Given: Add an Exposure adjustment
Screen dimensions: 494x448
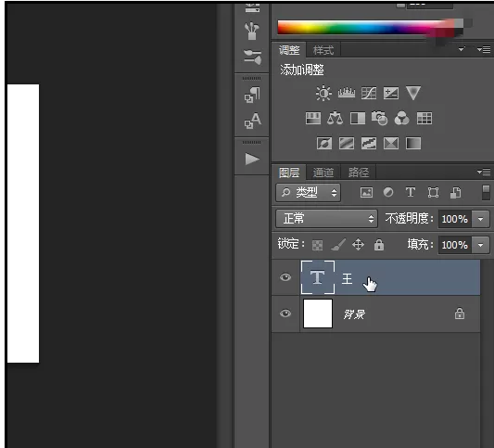Looking at the screenshot, I should [391, 94].
